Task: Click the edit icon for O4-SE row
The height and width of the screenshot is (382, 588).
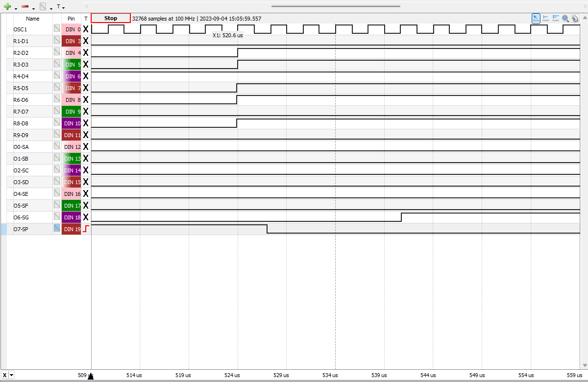Action: (x=57, y=193)
